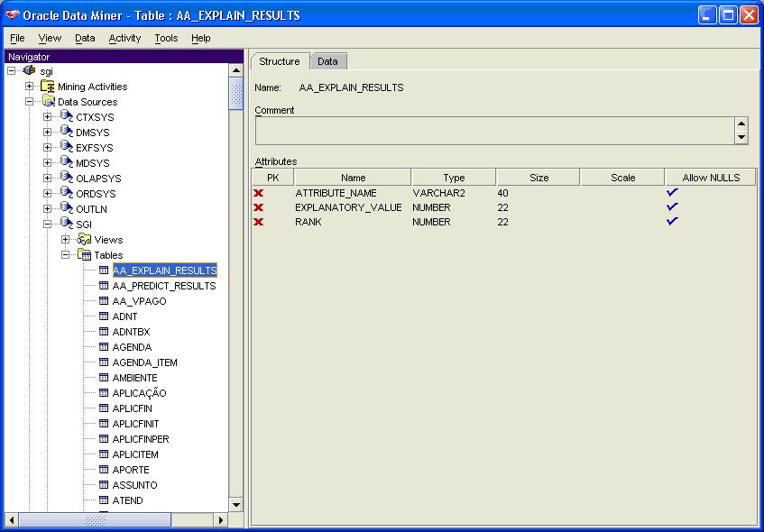Click the AGENDA table icon
This screenshot has height=532, width=764.
click(x=103, y=347)
